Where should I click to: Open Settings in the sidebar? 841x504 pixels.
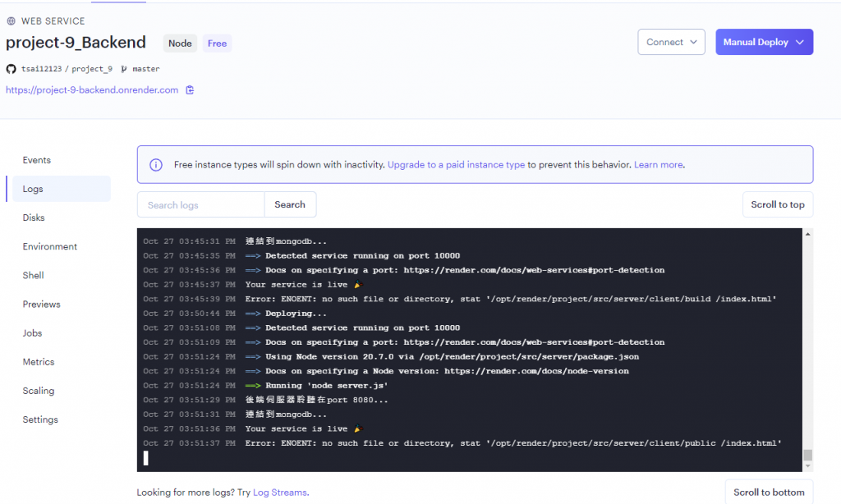pyautogui.click(x=40, y=419)
